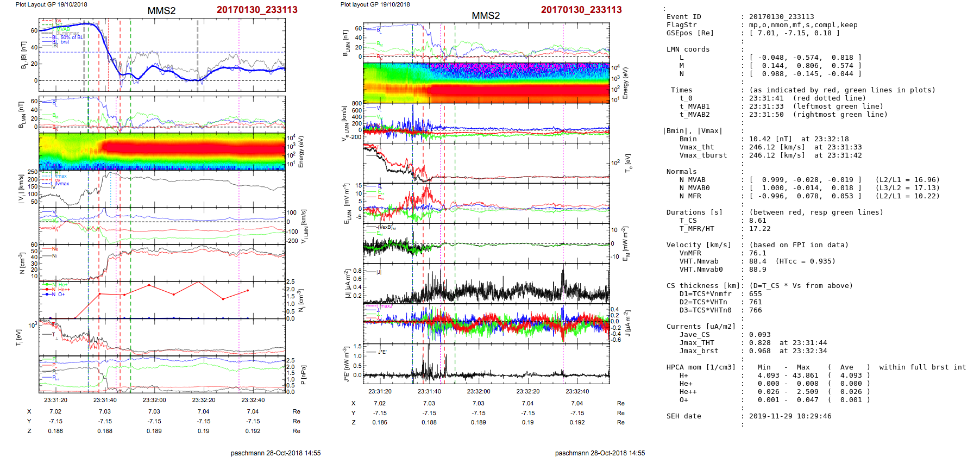Click the left plot's MMS2 title

pos(161,11)
